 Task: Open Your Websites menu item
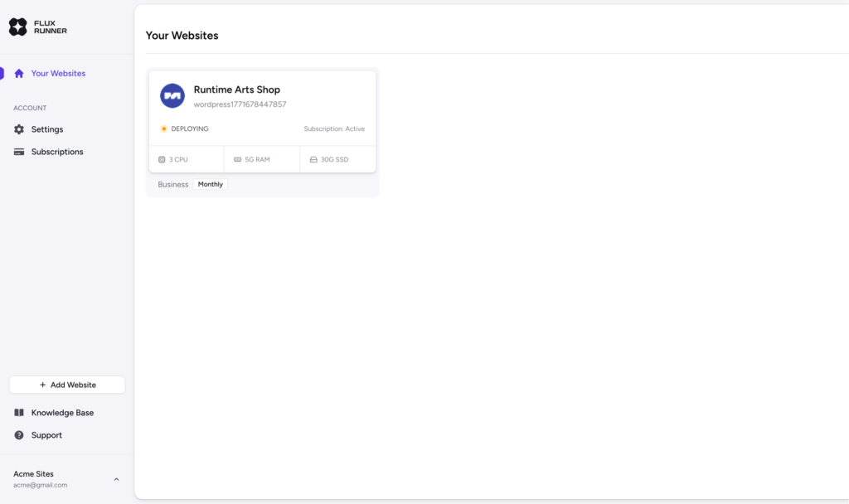(x=58, y=74)
